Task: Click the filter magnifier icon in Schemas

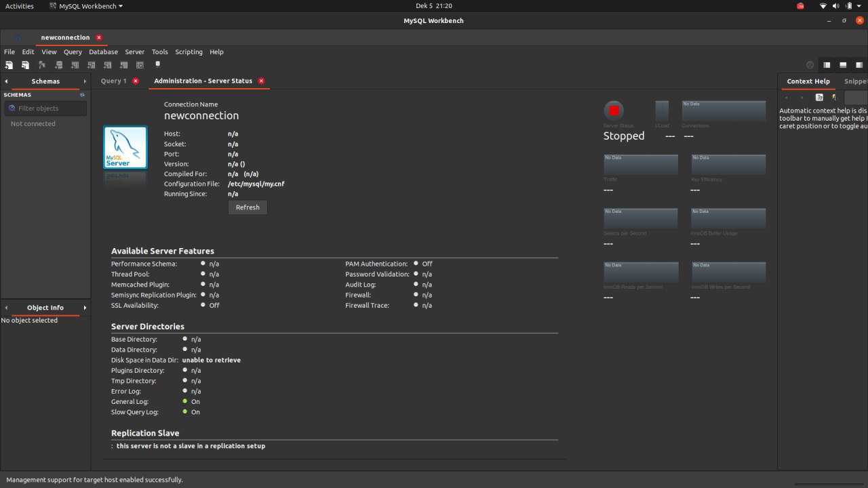Action: click(x=12, y=108)
